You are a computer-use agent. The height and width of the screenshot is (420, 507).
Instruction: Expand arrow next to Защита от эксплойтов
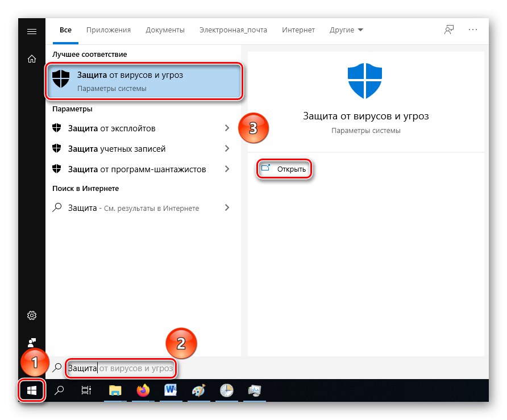[227, 128]
